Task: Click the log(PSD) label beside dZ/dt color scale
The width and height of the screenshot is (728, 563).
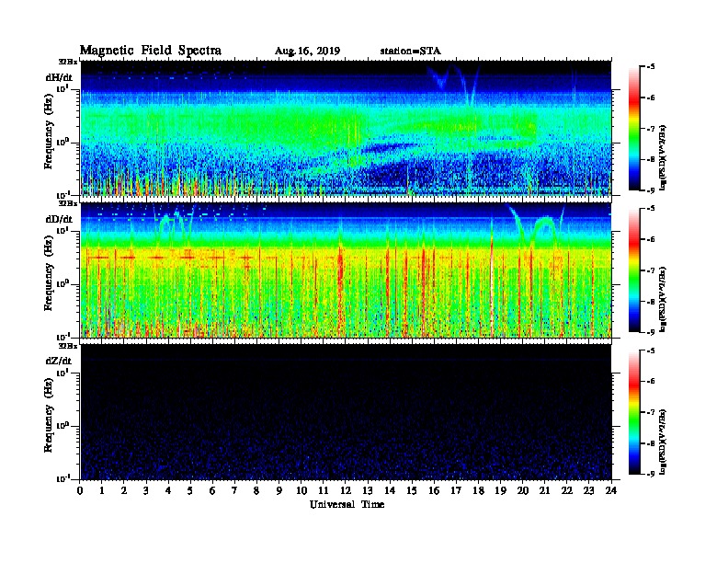Action: click(664, 442)
